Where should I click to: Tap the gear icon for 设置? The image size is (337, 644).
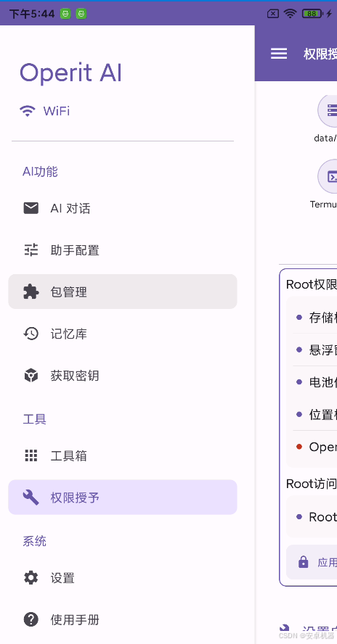[x=31, y=578]
